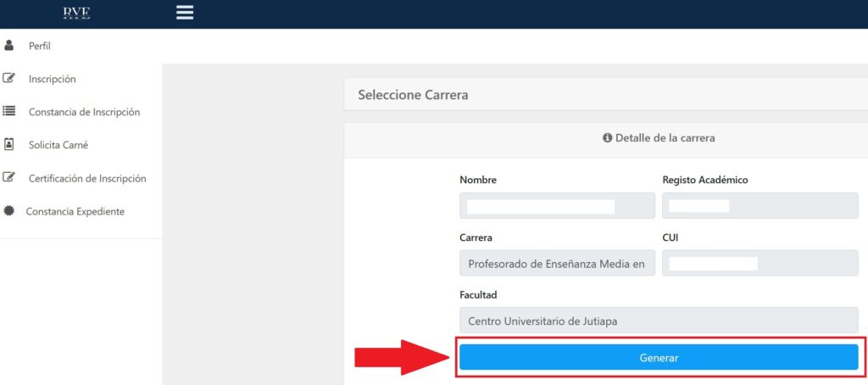This screenshot has width=868, height=385.
Task: Click the Constancia Expediente seal icon
Action: click(x=9, y=211)
